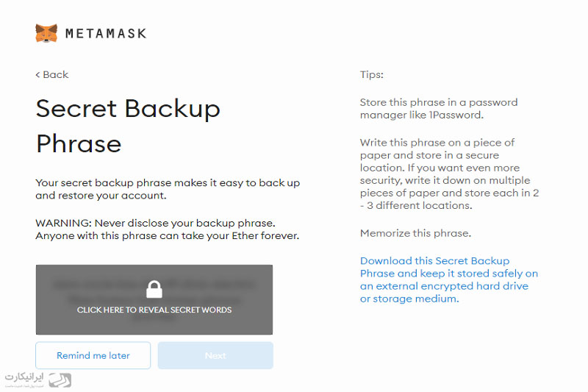Click the Memorize this phrase tip

pyautogui.click(x=415, y=233)
